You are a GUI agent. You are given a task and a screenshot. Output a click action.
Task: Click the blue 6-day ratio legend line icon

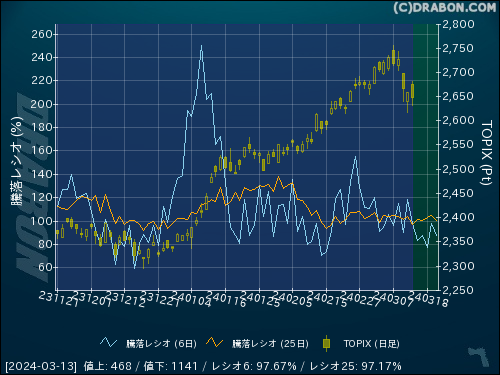(108, 343)
